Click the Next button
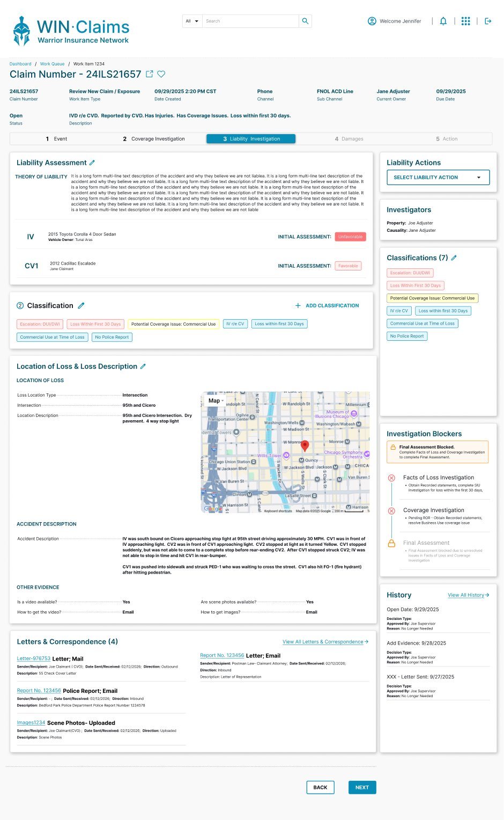 [362, 787]
